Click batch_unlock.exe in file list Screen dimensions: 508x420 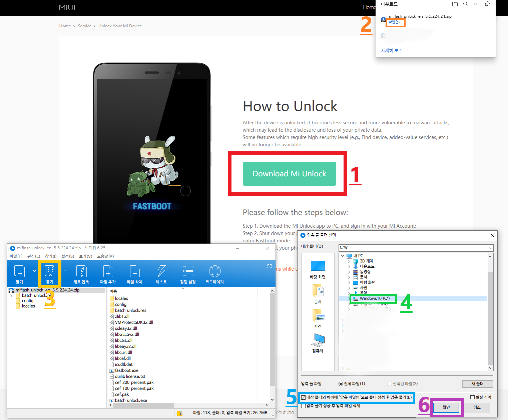[x=131, y=400]
